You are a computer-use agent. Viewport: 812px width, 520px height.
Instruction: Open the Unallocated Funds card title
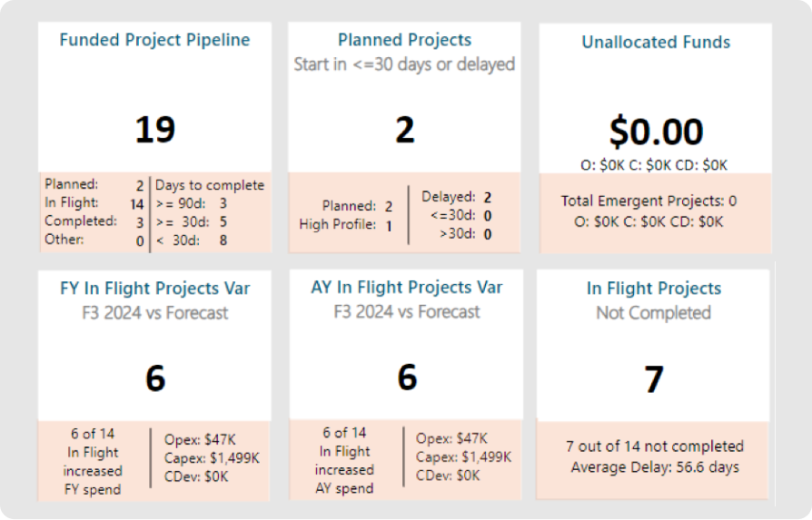pyautogui.click(x=656, y=43)
